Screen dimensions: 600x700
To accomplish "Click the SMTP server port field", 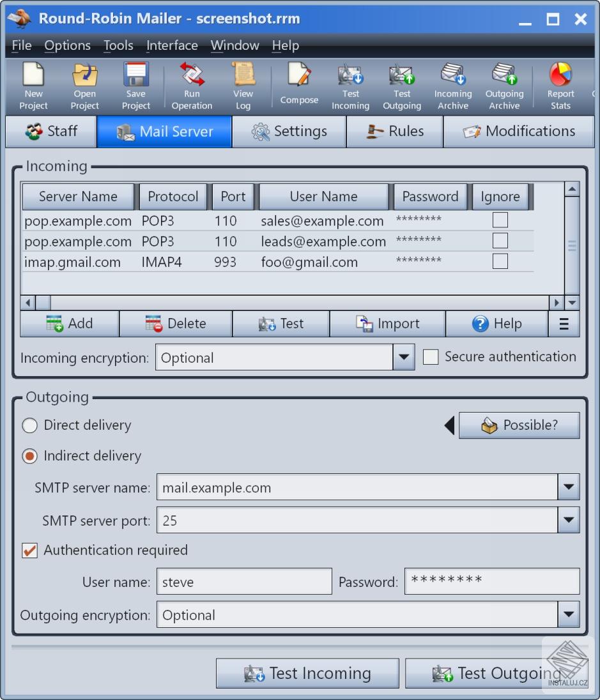I will click(x=357, y=520).
